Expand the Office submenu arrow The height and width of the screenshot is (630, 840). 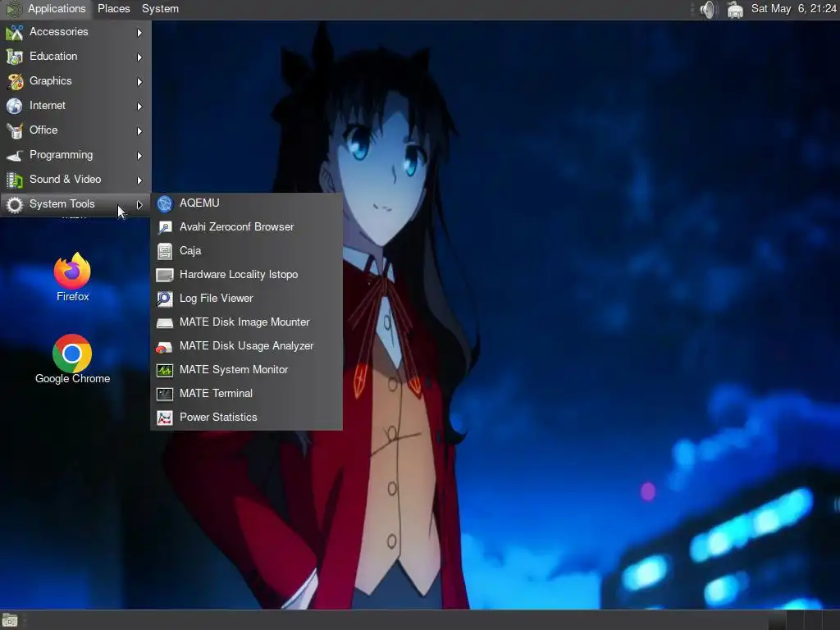coord(139,131)
